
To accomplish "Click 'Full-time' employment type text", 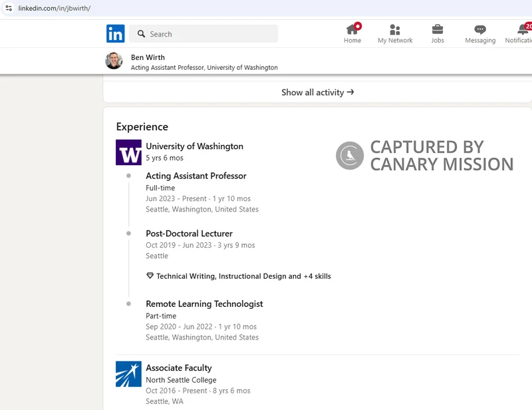I will [x=160, y=188].
